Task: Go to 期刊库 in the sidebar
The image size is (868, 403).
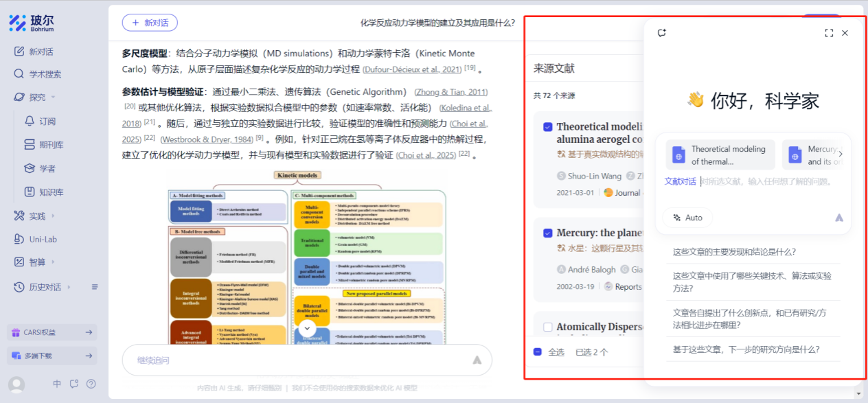Action: coord(51,144)
